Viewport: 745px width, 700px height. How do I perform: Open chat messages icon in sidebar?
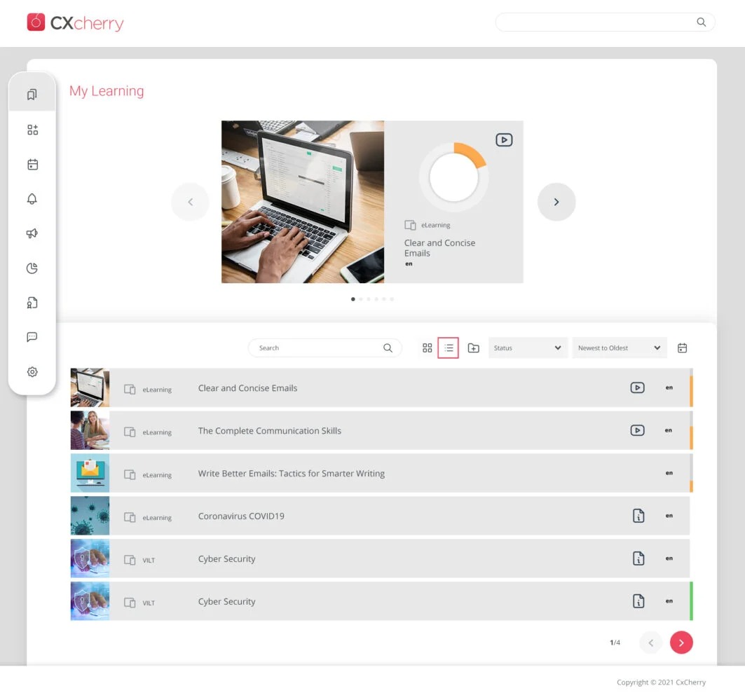pyautogui.click(x=32, y=337)
